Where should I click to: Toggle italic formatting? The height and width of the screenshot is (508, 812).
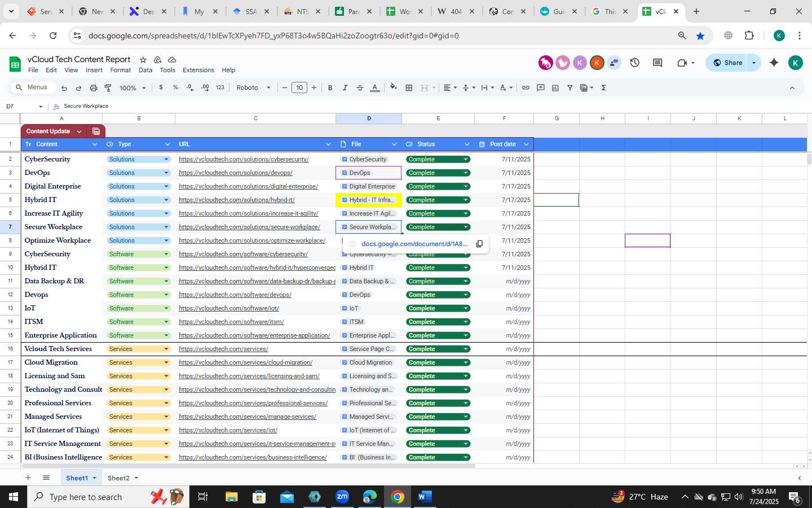(x=345, y=87)
